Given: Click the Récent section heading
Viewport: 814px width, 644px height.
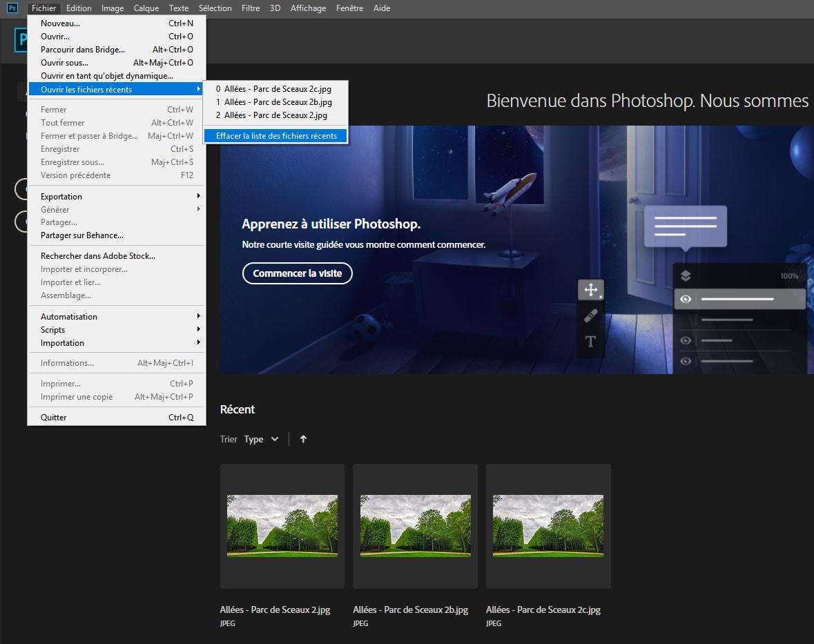Looking at the screenshot, I should (238, 409).
